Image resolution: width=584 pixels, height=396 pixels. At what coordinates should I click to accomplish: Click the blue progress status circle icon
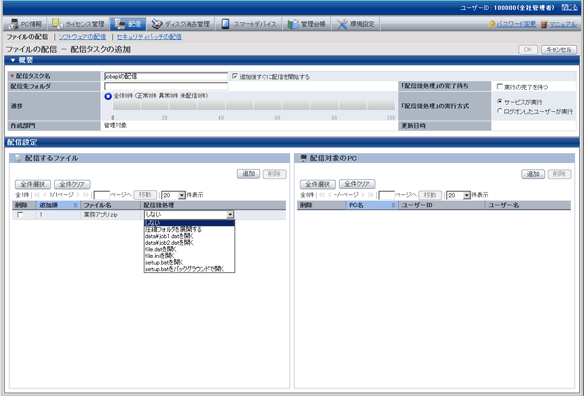pos(108,96)
